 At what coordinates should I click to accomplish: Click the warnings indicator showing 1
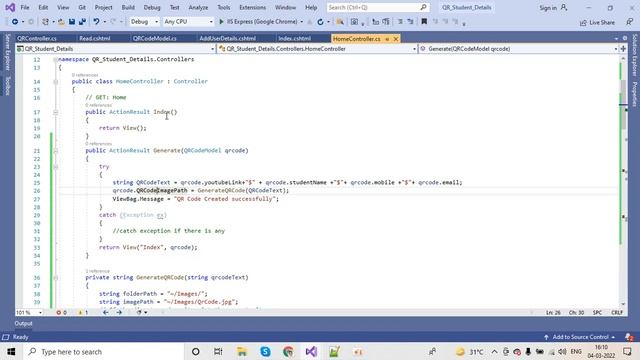click(83, 312)
